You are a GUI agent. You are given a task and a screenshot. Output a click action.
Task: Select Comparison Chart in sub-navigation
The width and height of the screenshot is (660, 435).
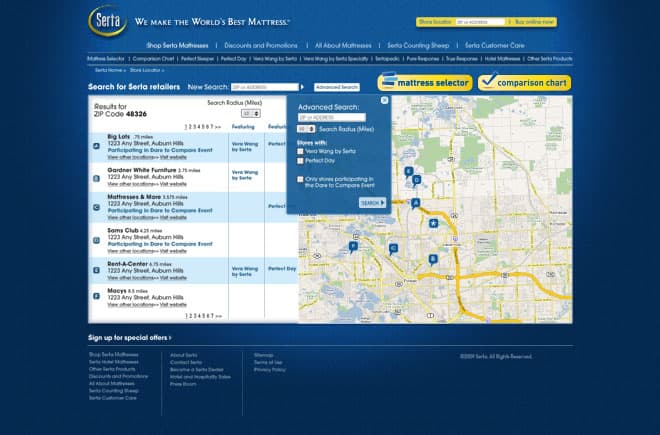click(153, 59)
